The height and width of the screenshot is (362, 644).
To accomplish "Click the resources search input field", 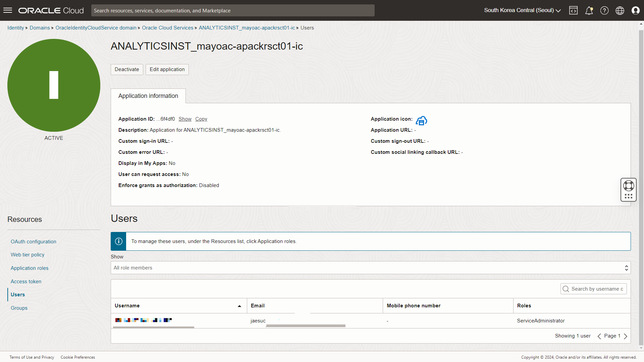I will (x=233, y=10).
